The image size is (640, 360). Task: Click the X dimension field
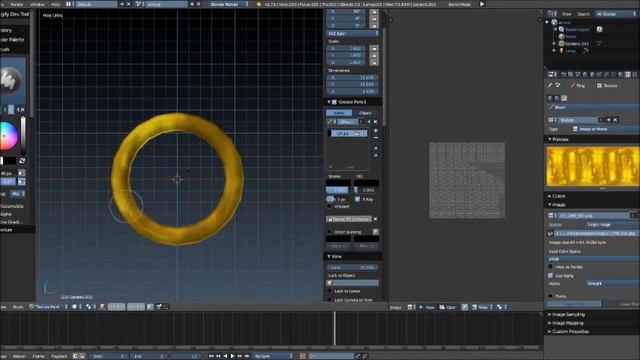pos(352,77)
